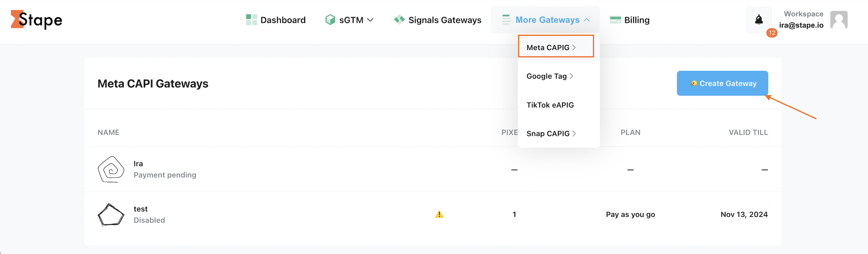Click the Signals Gateways diamond icon
The image size is (868, 254).
pyautogui.click(x=399, y=20)
